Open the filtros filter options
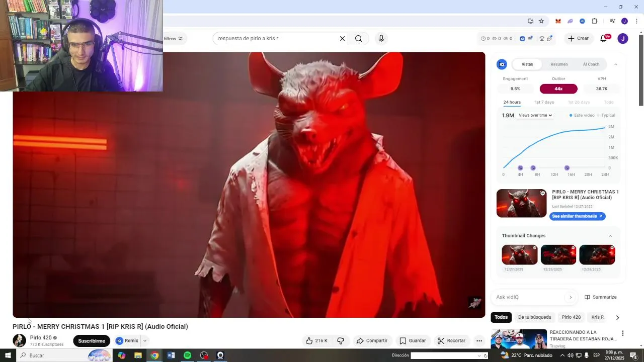The image size is (644, 362). click(x=173, y=39)
